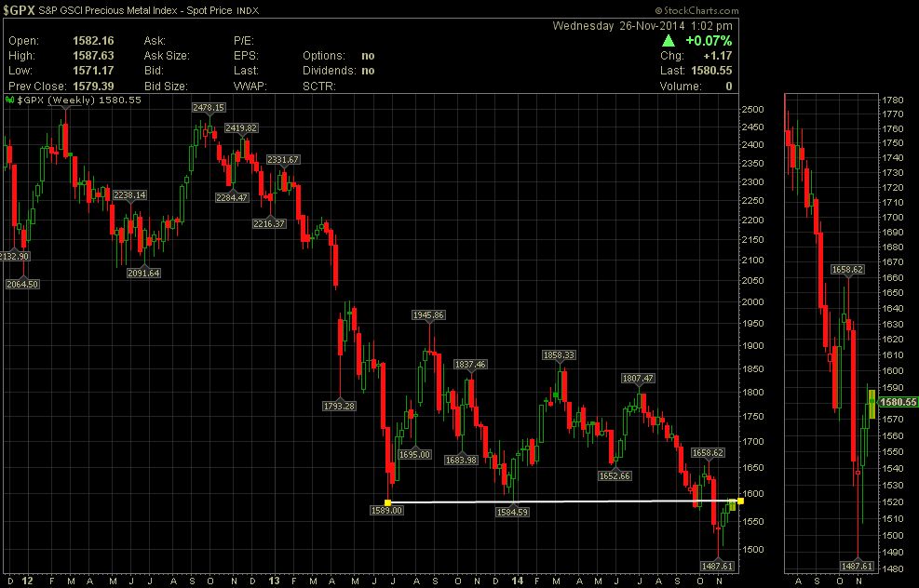Click the Prev Close value 1579.39
Screen dimensions: 919x588
pos(93,87)
